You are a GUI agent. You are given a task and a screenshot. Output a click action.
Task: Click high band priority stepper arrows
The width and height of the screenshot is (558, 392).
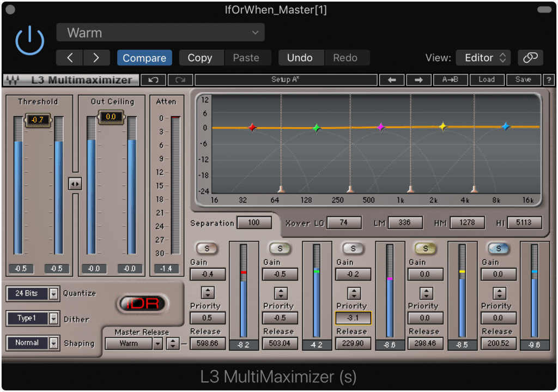click(x=499, y=293)
